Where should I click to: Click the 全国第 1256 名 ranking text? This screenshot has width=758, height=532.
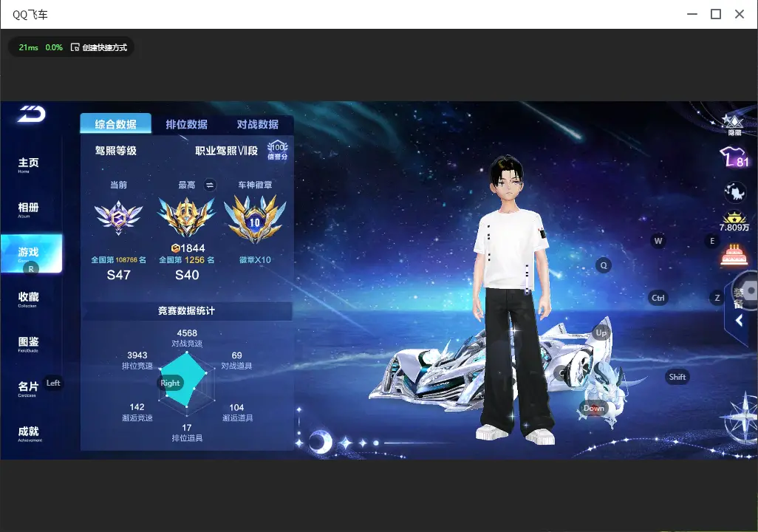tap(187, 259)
